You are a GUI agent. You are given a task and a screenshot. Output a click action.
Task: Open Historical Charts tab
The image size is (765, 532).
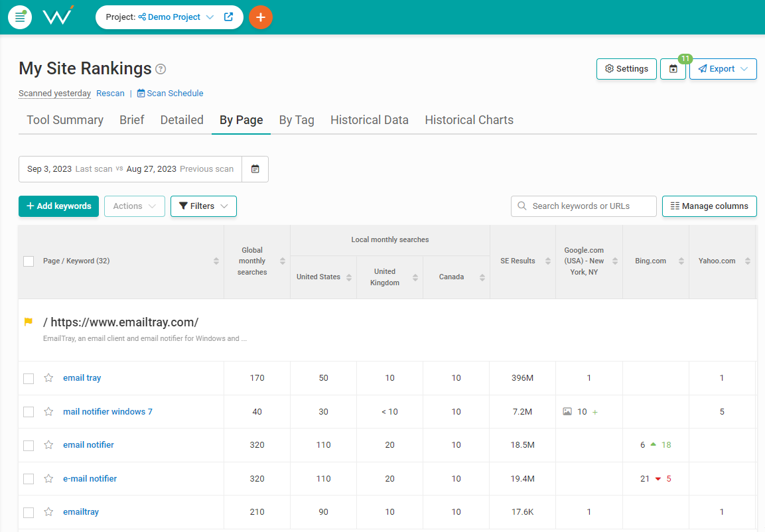pos(469,120)
